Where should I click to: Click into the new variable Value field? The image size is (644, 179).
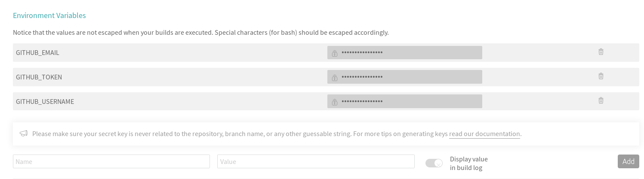pyautogui.click(x=316, y=161)
